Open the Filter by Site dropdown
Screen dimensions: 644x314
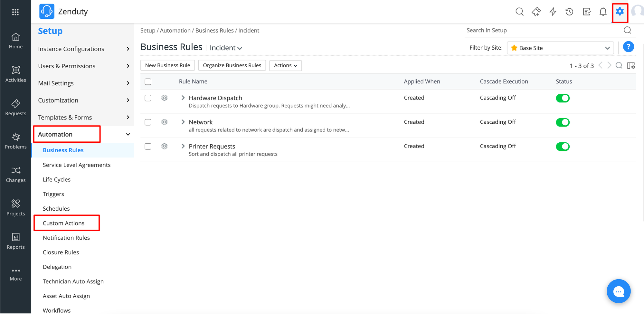click(x=560, y=48)
